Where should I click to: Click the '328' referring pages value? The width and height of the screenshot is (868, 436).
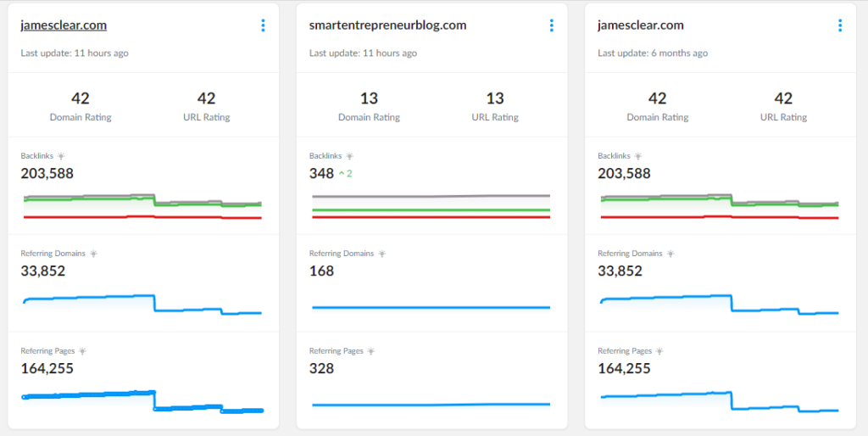(321, 368)
